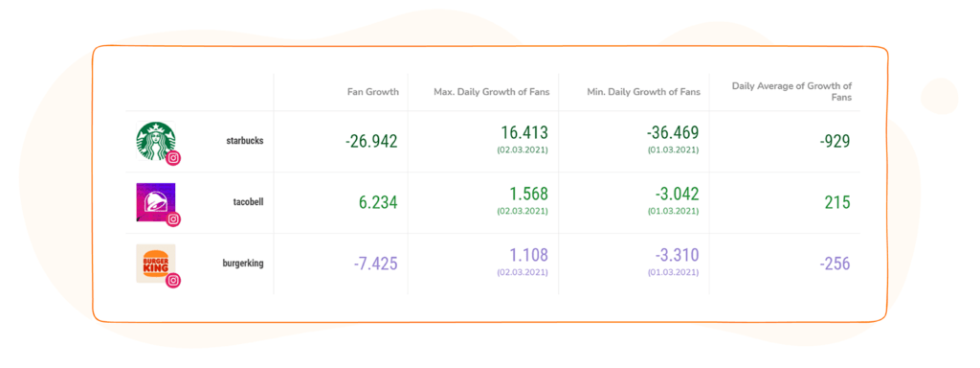Click Taco Bell daily average value 215
The width and height of the screenshot is (980, 368).
pos(836,203)
